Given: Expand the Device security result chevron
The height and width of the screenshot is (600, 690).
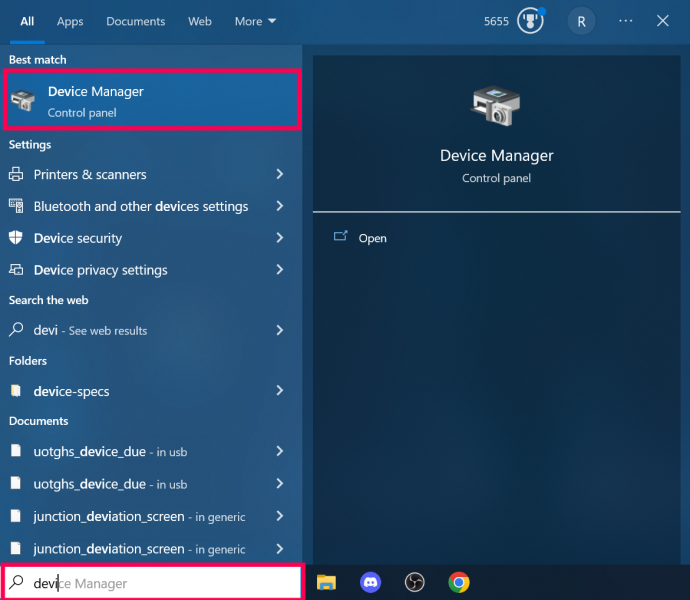Looking at the screenshot, I should [280, 238].
